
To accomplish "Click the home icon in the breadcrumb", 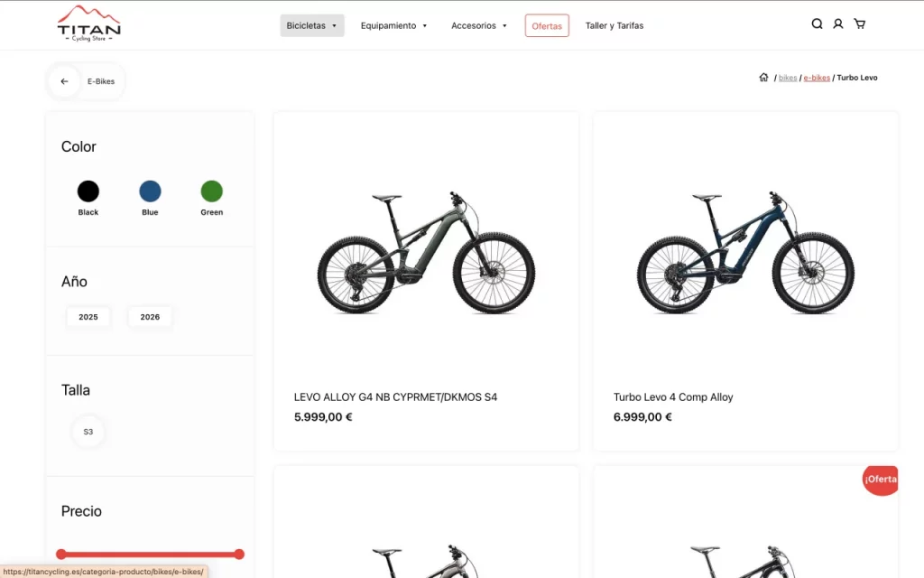I will [763, 77].
